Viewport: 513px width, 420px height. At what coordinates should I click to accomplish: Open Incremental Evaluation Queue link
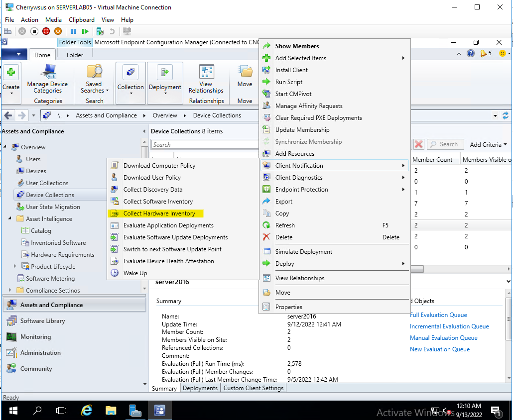click(449, 326)
